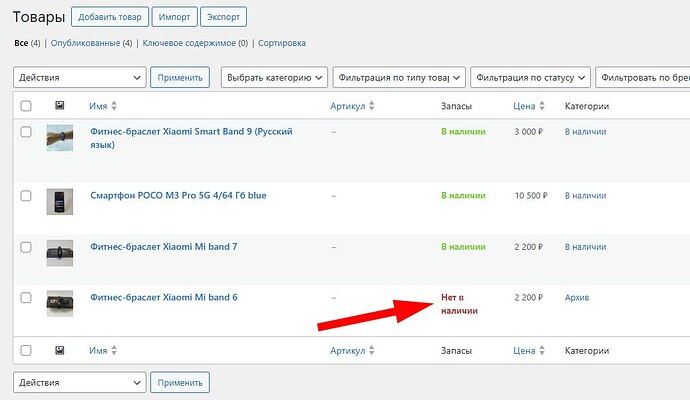This screenshot has height=400, width=690.
Task: Click the bottom Применить button
Action: click(180, 382)
